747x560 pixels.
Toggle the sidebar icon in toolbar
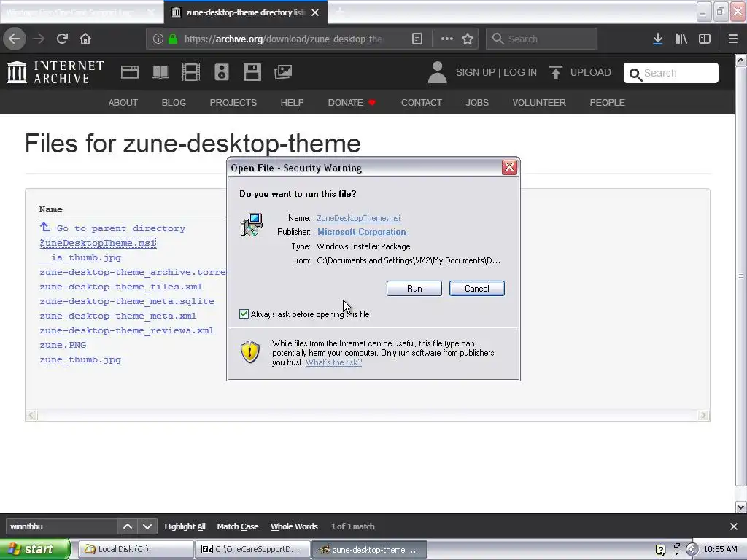705,39
